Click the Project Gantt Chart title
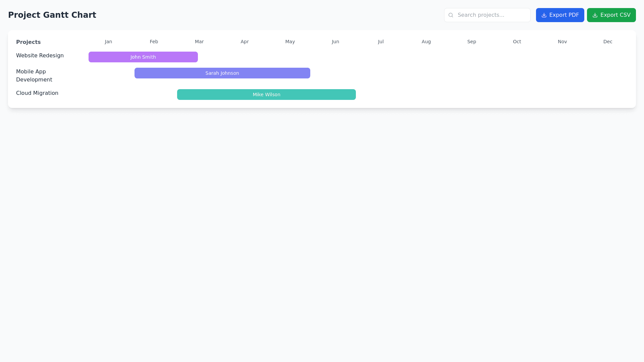 click(x=52, y=15)
